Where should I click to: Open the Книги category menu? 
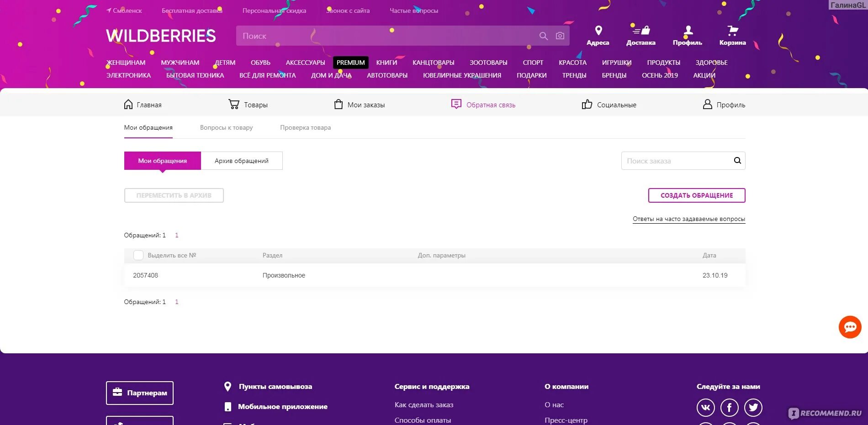point(386,63)
